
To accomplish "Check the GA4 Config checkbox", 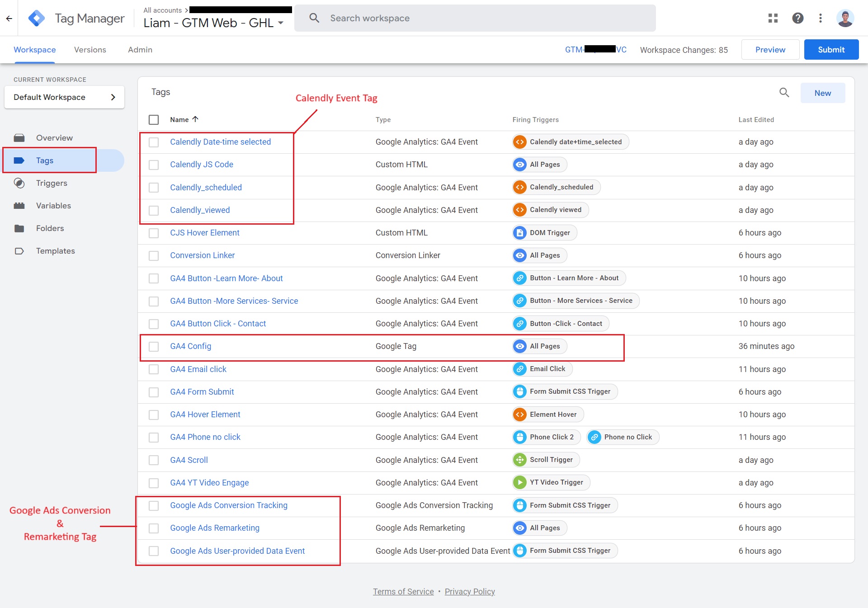I will [x=154, y=347].
